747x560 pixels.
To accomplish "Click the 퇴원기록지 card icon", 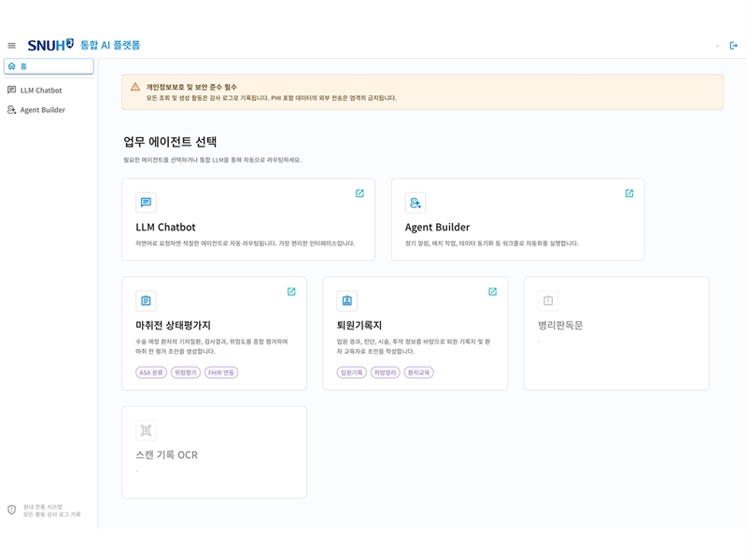I will (346, 301).
